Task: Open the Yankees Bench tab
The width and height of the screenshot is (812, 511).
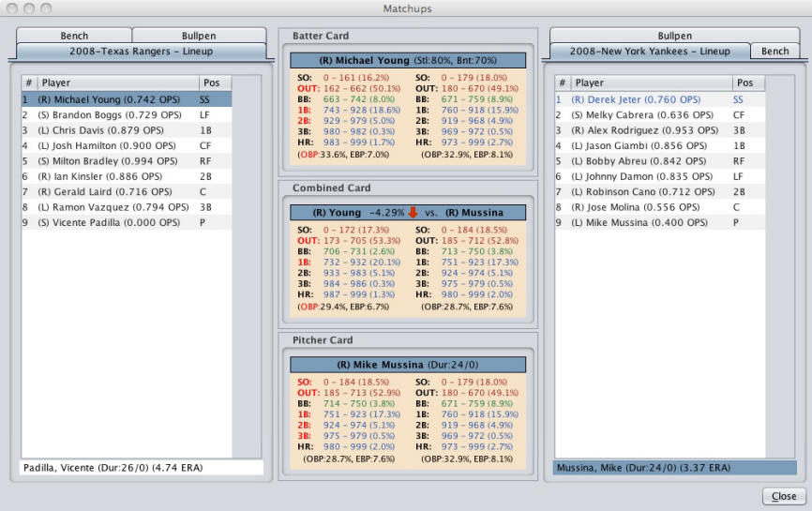Action: (x=774, y=52)
